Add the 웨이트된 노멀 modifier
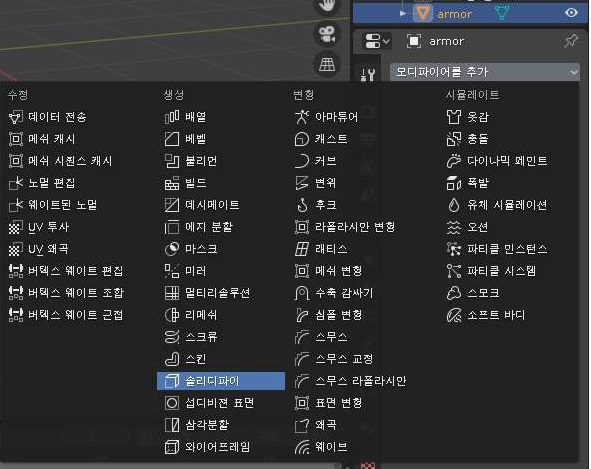Image resolution: width=591 pixels, height=469 pixels. coord(53,205)
